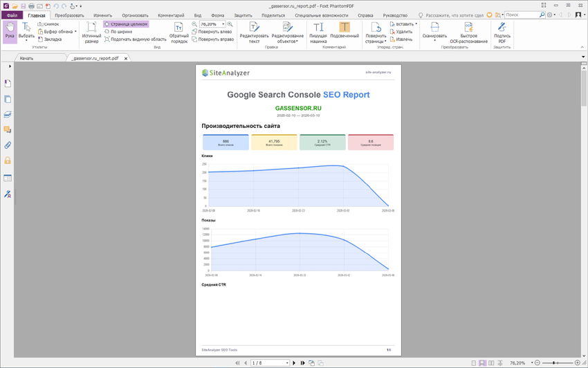The height and width of the screenshot is (368, 588).
Task: Click the zoom slider in status bar
Action: click(x=555, y=362)
